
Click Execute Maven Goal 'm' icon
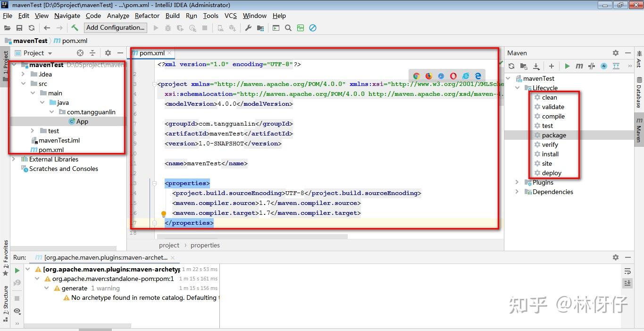(x=579, y=66)
